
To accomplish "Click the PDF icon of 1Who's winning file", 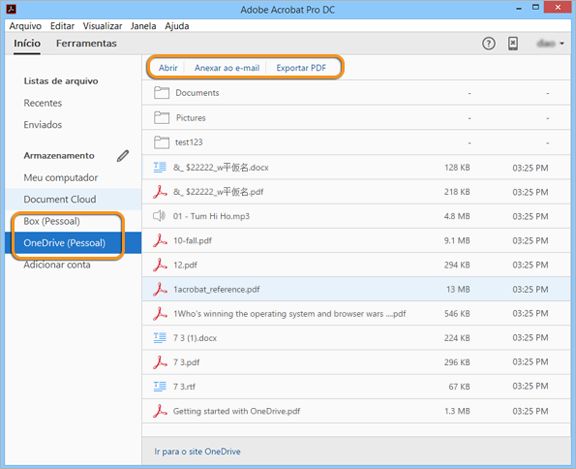I will tap(160, 314).
